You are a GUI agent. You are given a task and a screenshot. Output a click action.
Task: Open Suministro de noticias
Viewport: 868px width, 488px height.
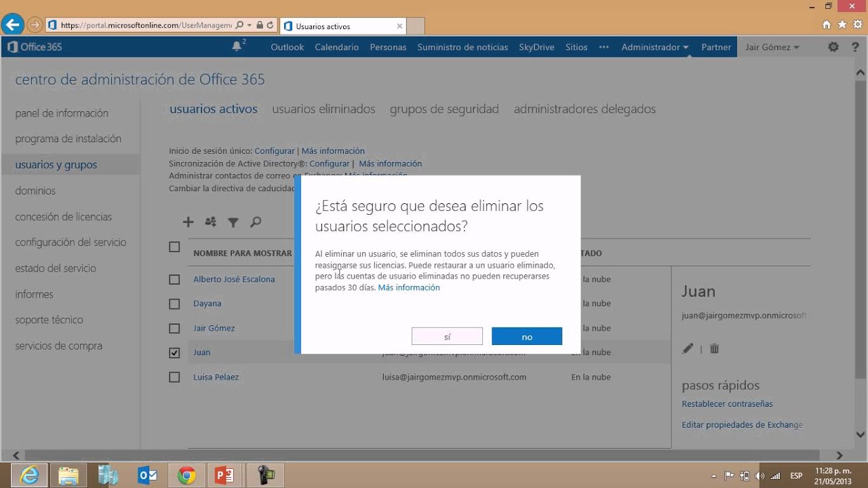point(462,47)
